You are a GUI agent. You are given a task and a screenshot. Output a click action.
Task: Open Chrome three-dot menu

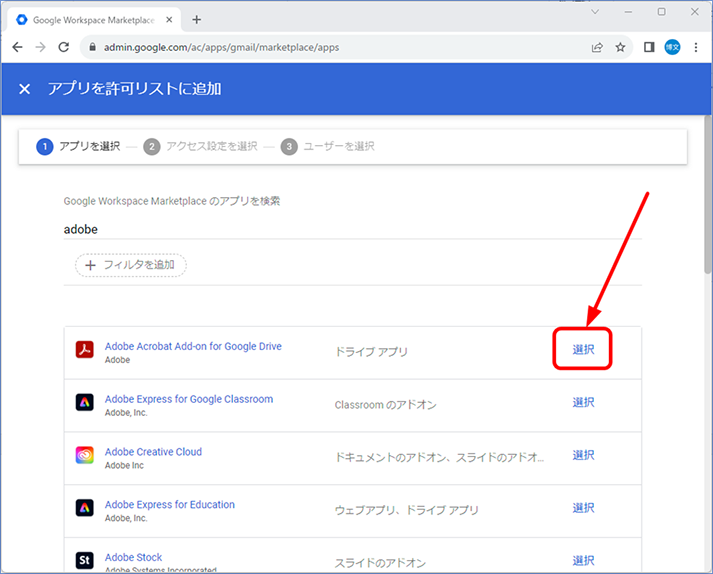click(696, 47)
